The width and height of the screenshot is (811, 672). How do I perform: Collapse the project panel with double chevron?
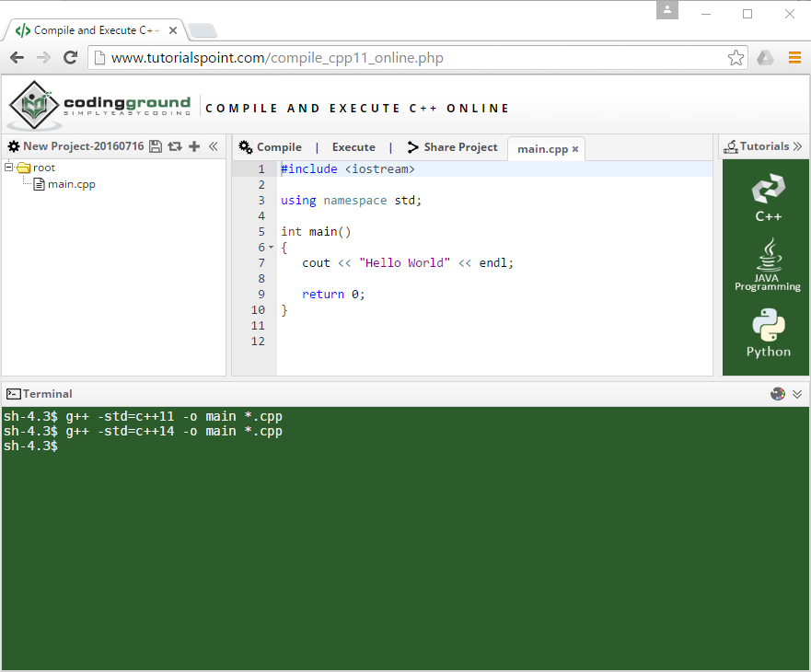coord(214,146)
